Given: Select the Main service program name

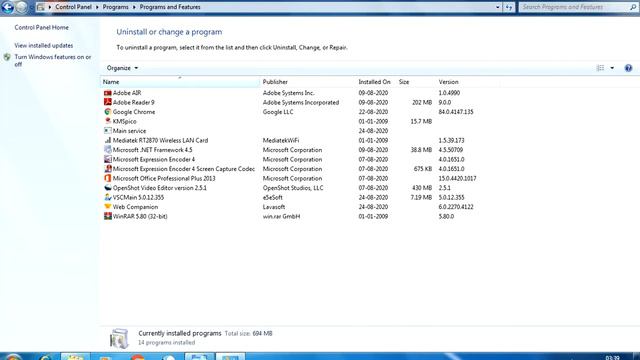Looking at the screenshot, I should click(x=129, y=131).
